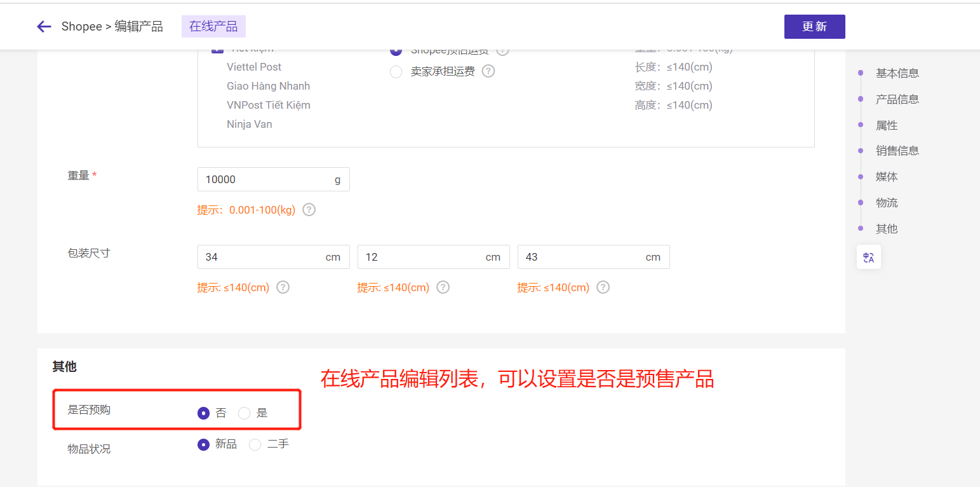Jump to 物流 section

[x=887, y=203]
